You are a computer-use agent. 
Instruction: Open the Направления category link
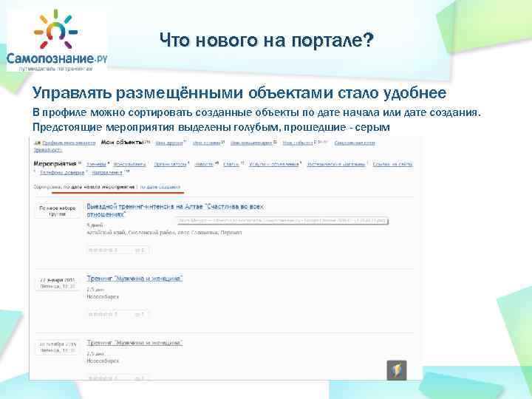click(x=107, y=173)
